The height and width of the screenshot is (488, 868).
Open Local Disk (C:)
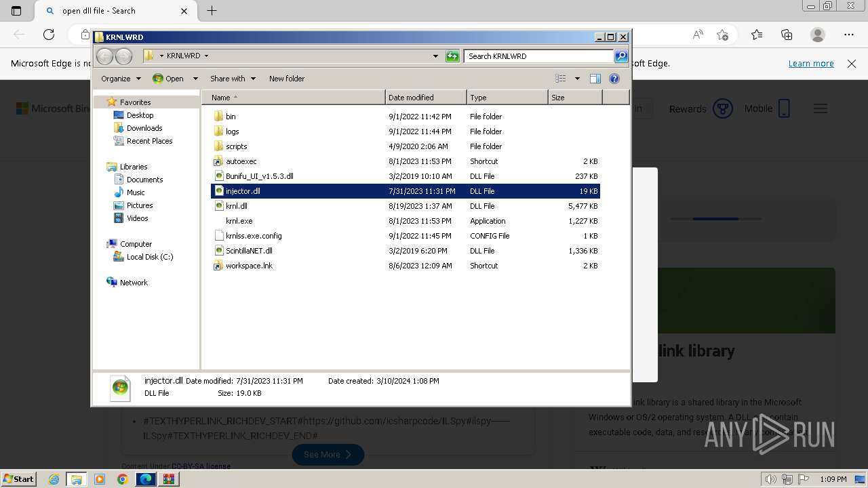[x=149, y=257]
